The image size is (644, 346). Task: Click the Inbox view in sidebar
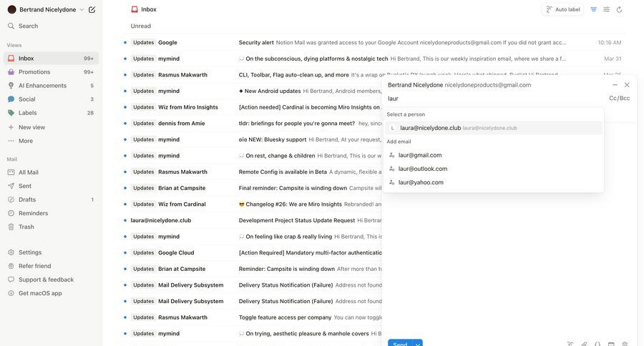(51, 59)
